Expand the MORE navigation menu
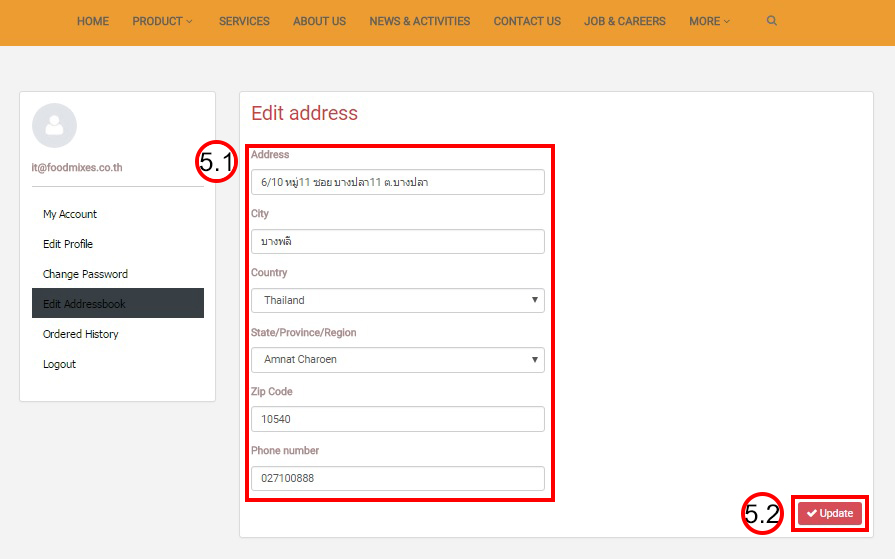 pos(709,21)
